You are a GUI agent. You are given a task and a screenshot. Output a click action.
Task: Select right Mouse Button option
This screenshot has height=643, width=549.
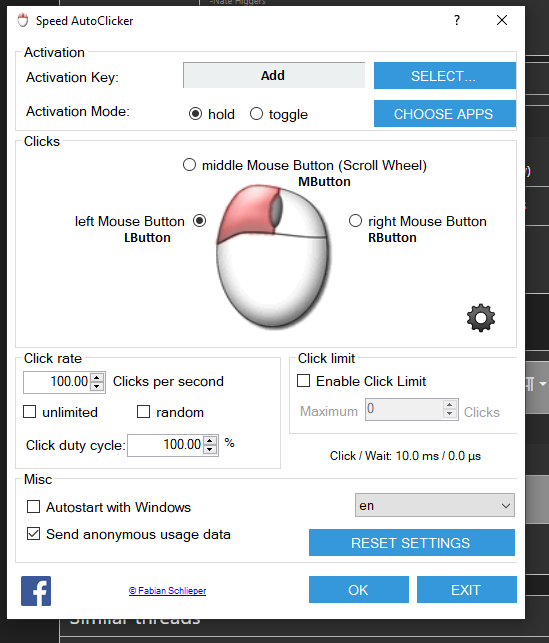pyautogui.click(x=355, y=221)
